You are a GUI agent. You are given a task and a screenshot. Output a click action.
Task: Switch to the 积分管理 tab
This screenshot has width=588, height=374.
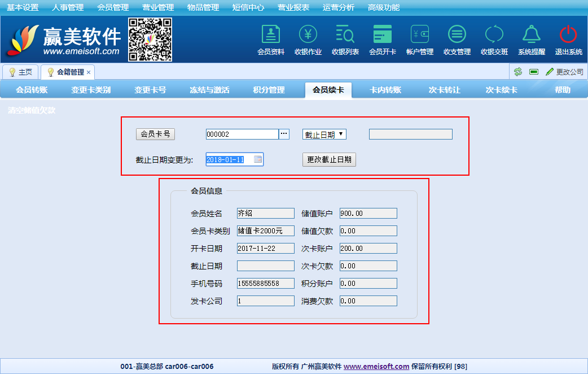pos(269,90)
